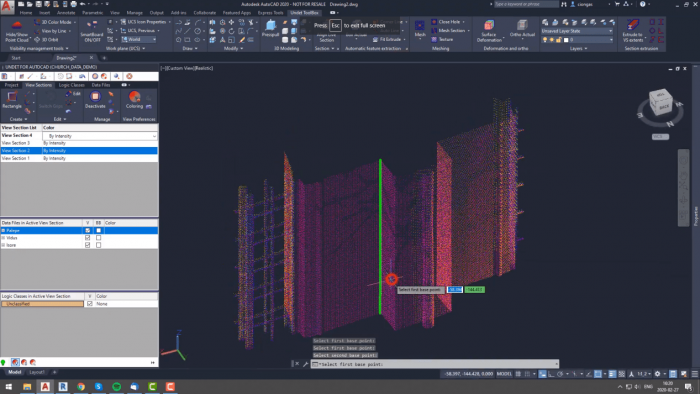
Task: Click the Plot printer icon
Action: (x=74, y=4)
